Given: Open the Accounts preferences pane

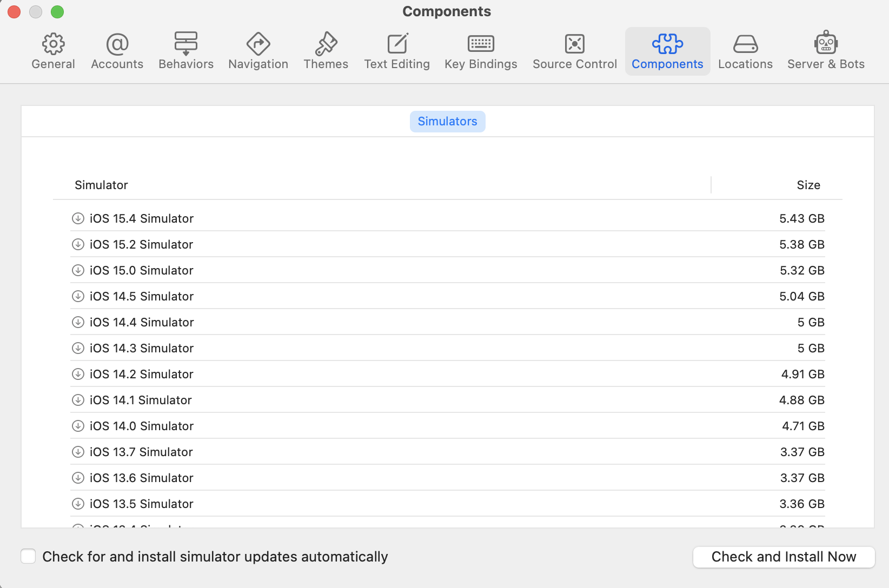Looking at the screenshot, I should point(117,52).
